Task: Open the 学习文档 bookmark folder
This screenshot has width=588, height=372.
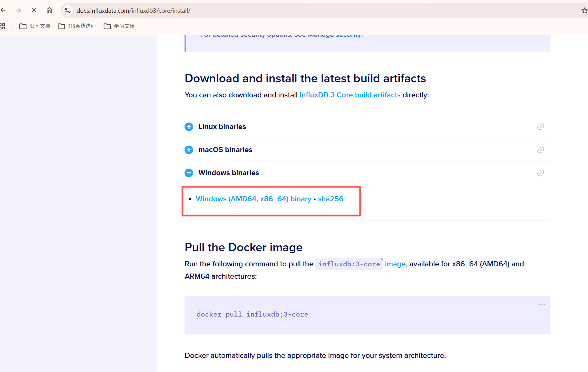Action: click(119, 26)
